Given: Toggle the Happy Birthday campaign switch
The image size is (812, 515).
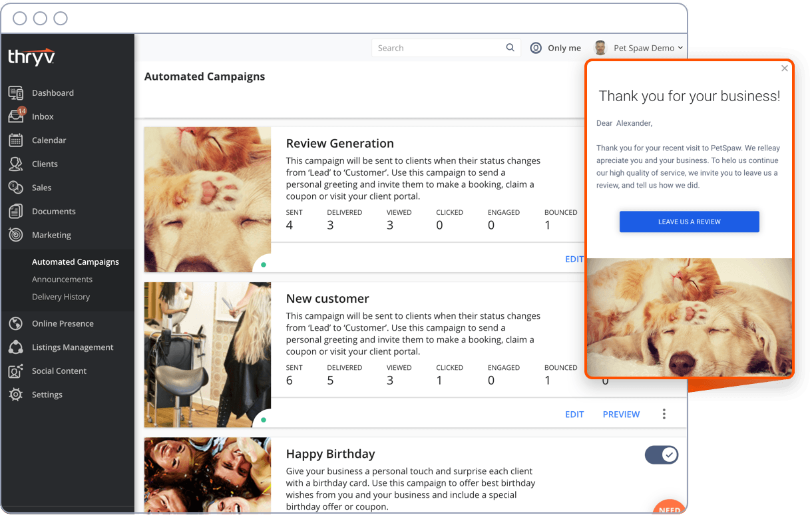Looking at the screenshot, I should coord(661,454).
